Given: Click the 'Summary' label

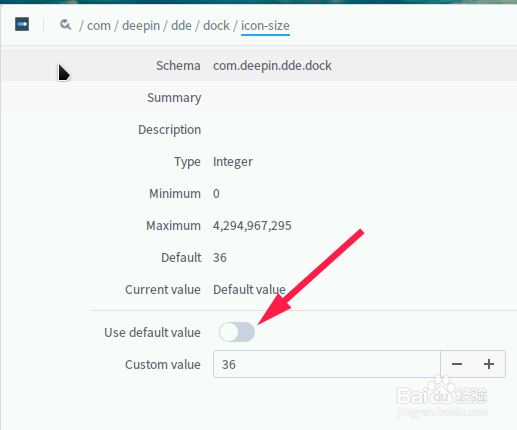Looking at the screenshot, I should 174,98.
